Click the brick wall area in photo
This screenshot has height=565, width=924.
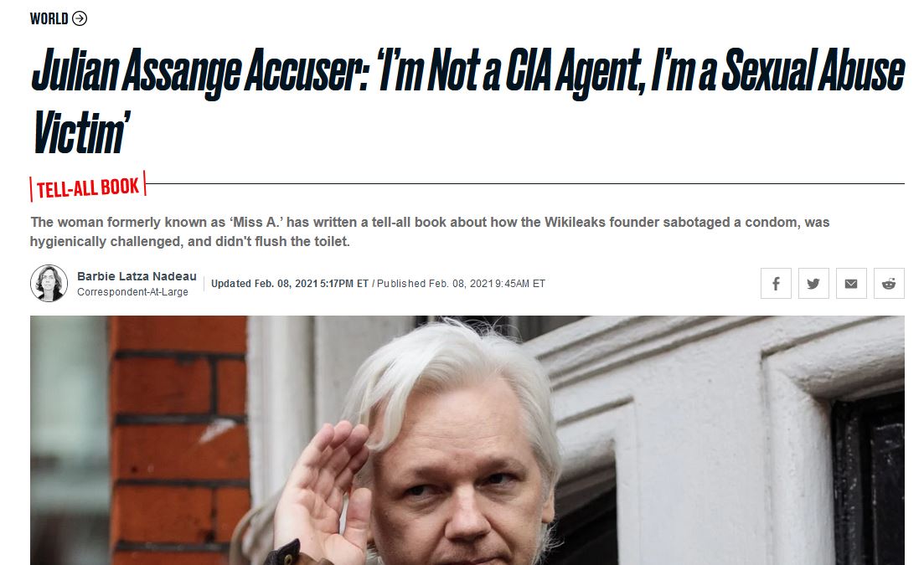pos(177,440)
